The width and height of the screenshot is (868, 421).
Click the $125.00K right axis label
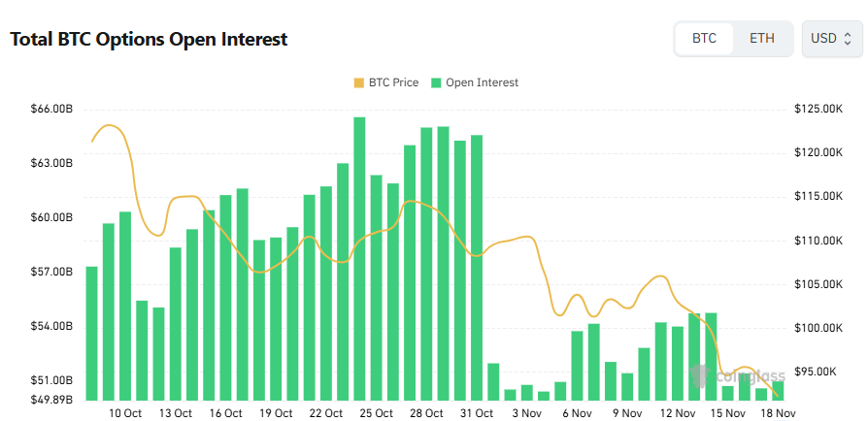(x=818, y=110)
